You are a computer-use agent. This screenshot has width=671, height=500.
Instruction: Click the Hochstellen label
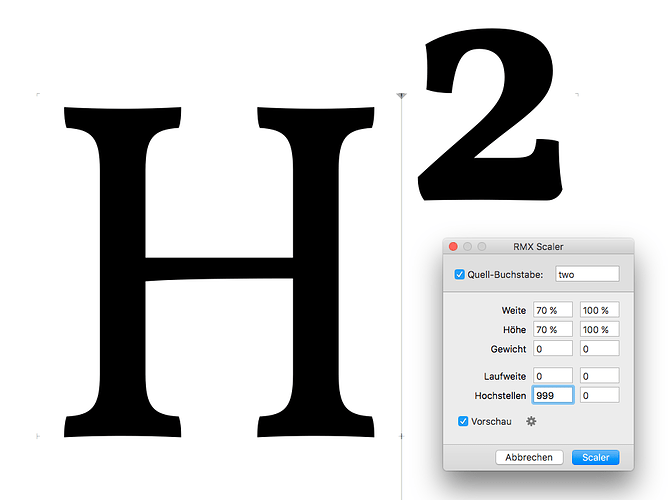(500, 396)
